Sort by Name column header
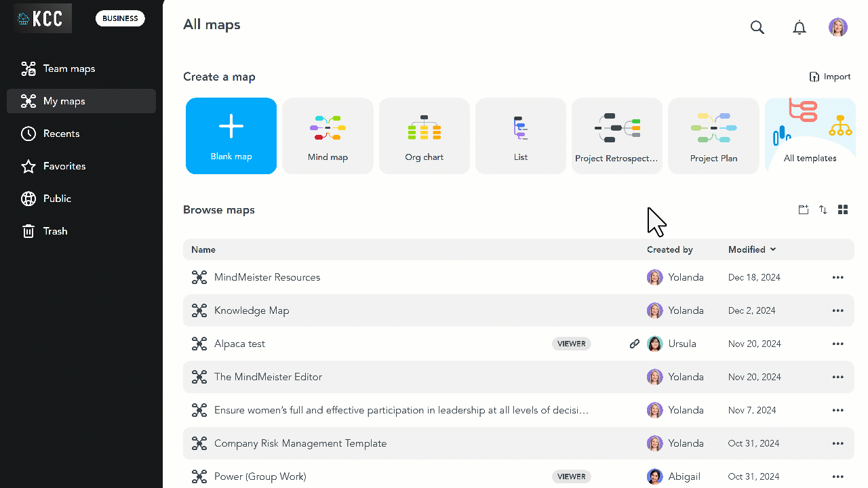This screenshot has width=868, height=488. click(x=203, y=249)
